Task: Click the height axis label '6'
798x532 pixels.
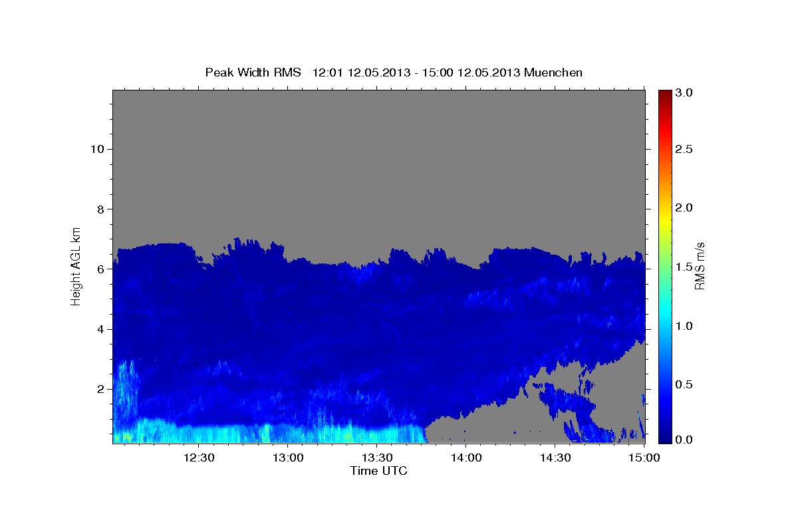Action: click(x=99, y=269)
